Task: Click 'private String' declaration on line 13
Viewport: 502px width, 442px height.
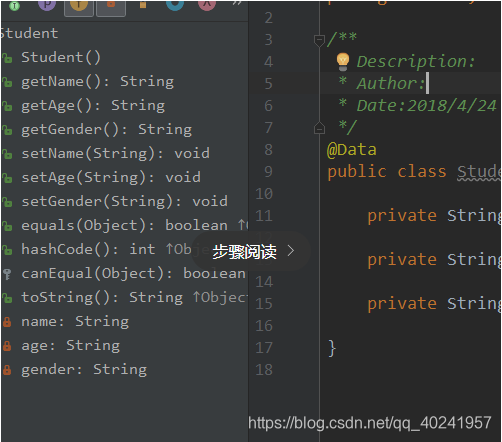Action: (x=434, y=260)
